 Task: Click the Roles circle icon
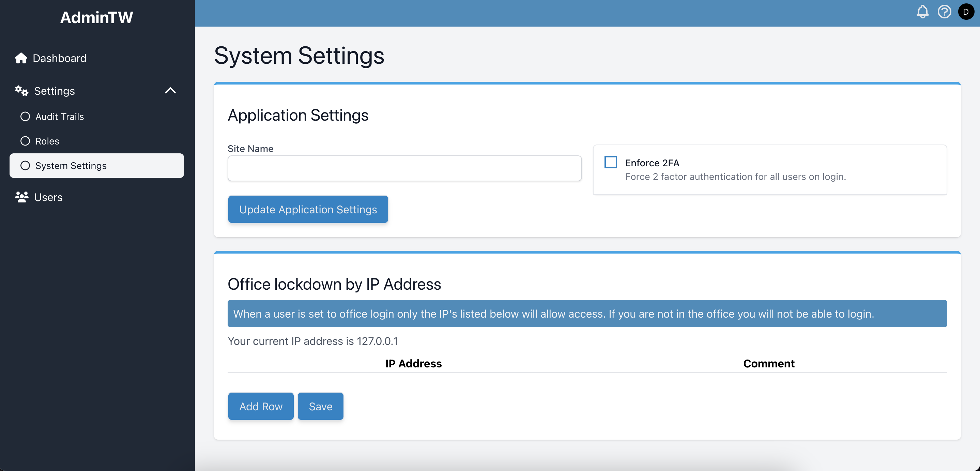tap(25, 141)
